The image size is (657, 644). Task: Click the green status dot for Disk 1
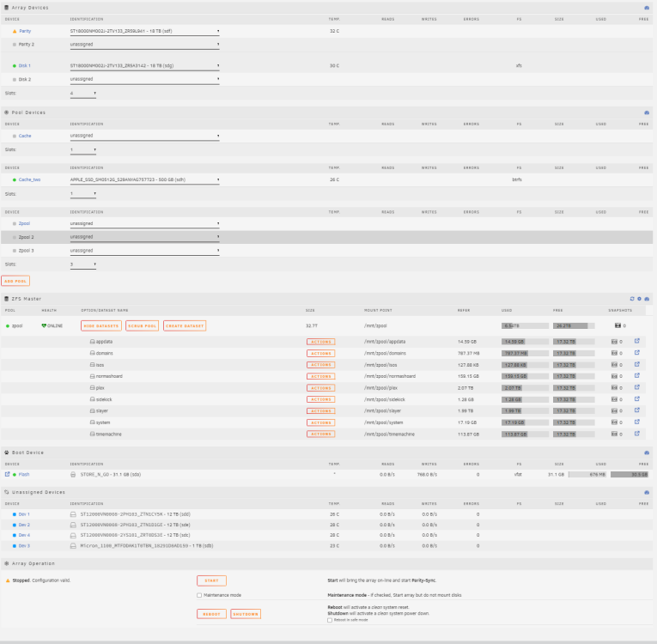click(x=15, y=66)
